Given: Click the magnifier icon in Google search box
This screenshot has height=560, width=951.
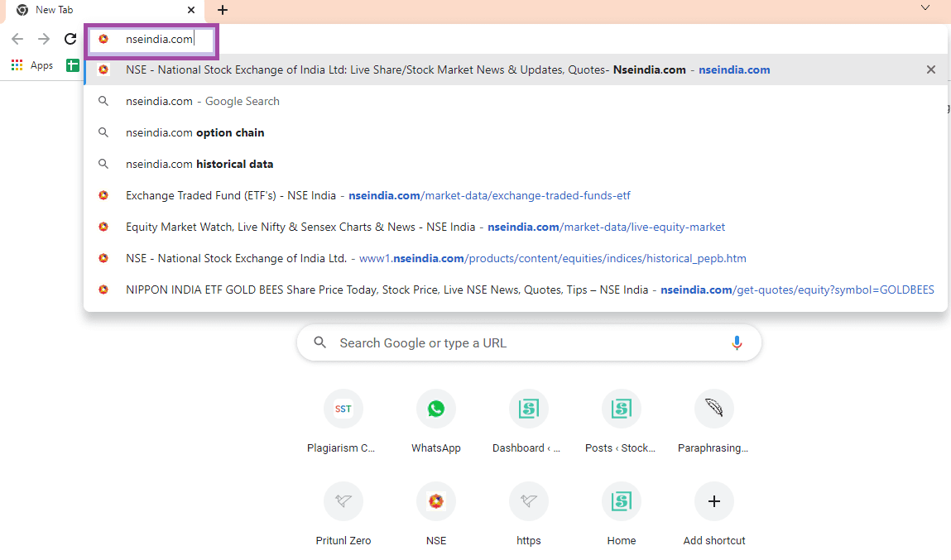Looking at the screenshot, I should (x=320, y=343).
